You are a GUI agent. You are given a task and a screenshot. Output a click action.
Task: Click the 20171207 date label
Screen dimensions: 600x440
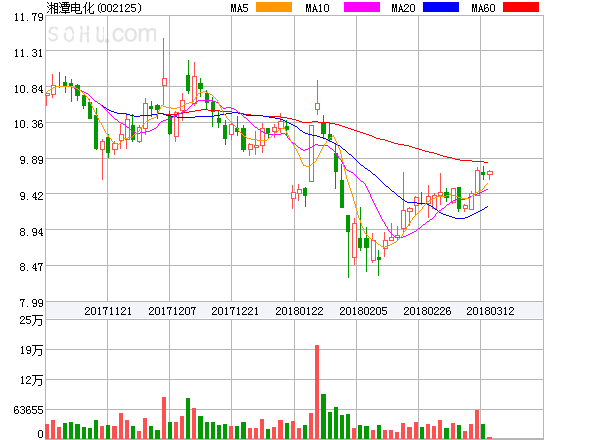coord(172,311)
